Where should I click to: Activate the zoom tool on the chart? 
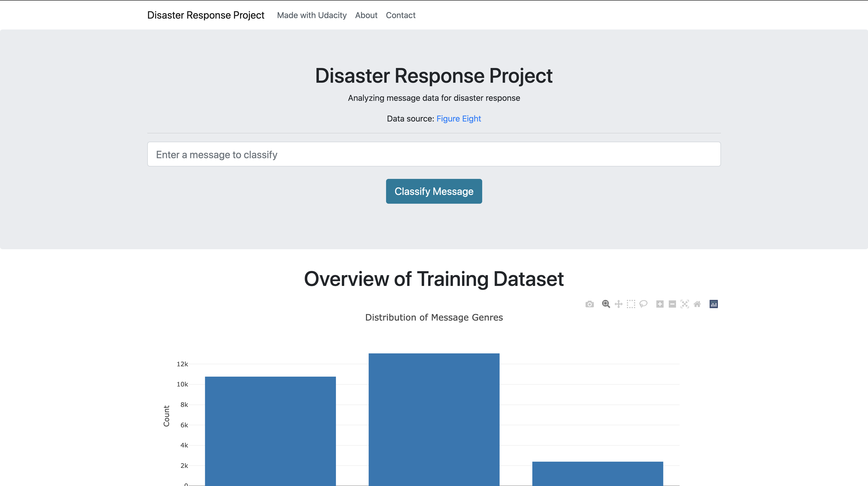pyautogui.click(x=605, y=304)
